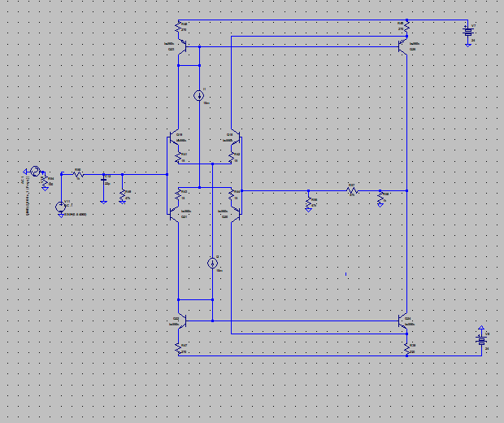Click junction dot on bottom rail below Q24
This screenshot has height=423, width=504.
(x=407, y=355)
